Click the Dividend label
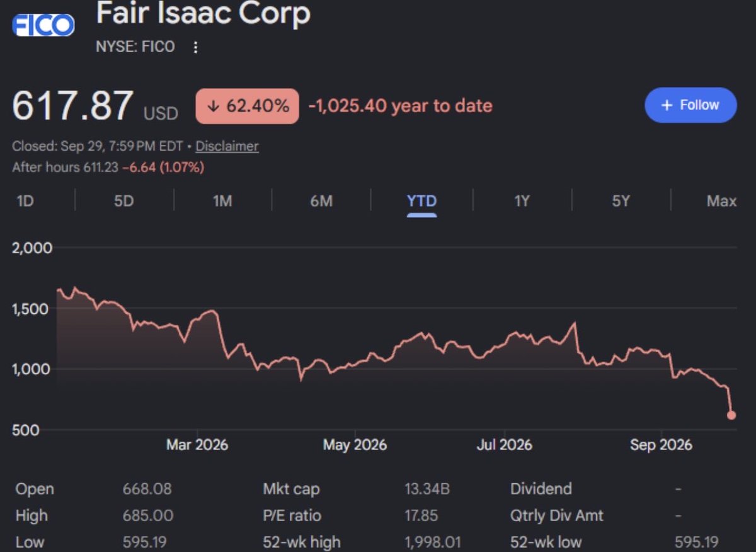Image resolution: width=756 pixels, height=552 pixels. [x=541, y=489]
